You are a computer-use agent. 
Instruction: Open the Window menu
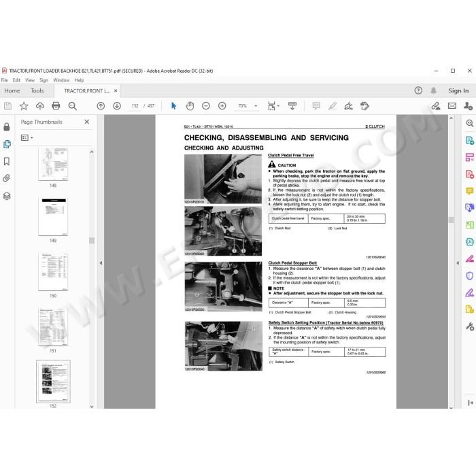(x=61, y=80)
